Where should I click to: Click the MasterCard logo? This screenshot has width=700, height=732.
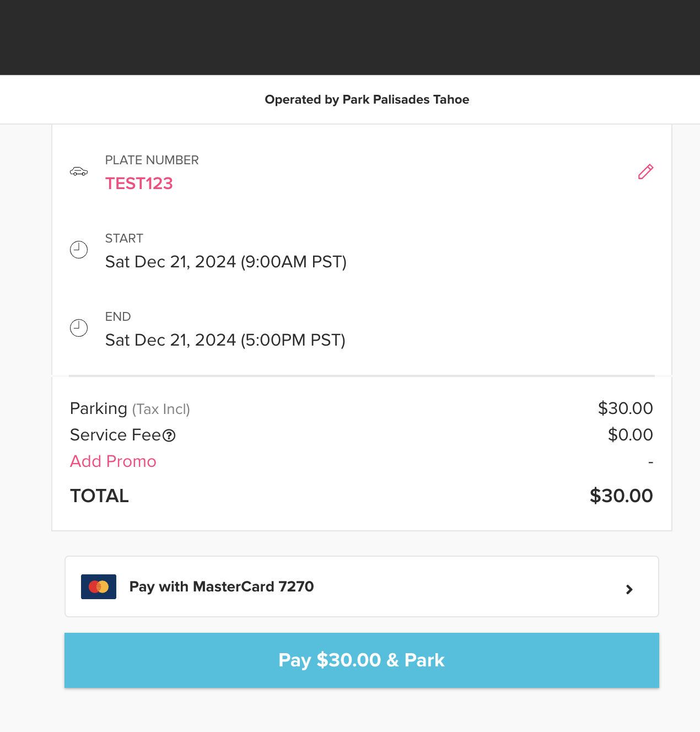pyautogui.click(x=99, y=586)
